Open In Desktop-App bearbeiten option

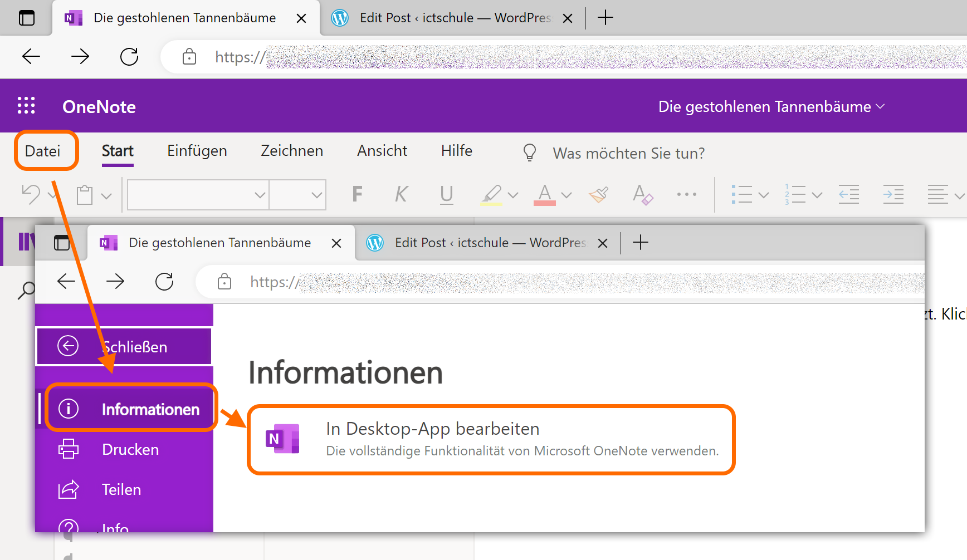point(491,439)
